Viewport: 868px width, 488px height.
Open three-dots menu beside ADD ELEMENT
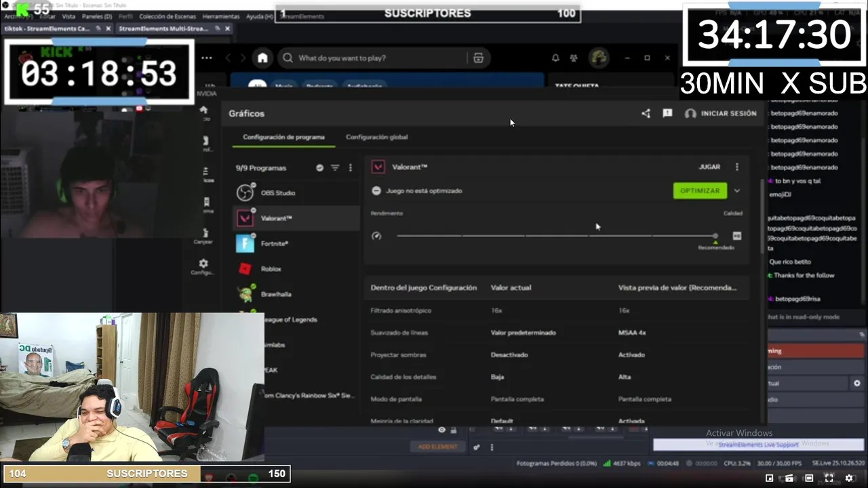tap(492, 447)
